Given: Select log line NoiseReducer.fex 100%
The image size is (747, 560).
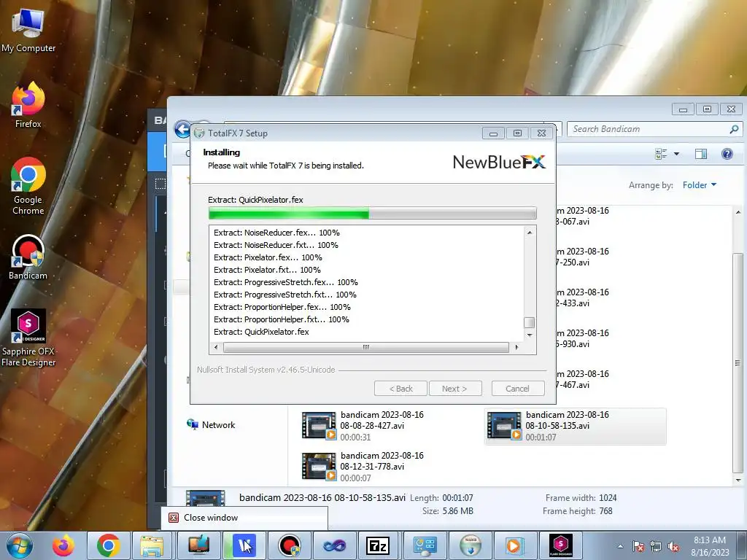Looking at the screenshot, I should coord(276,233).
